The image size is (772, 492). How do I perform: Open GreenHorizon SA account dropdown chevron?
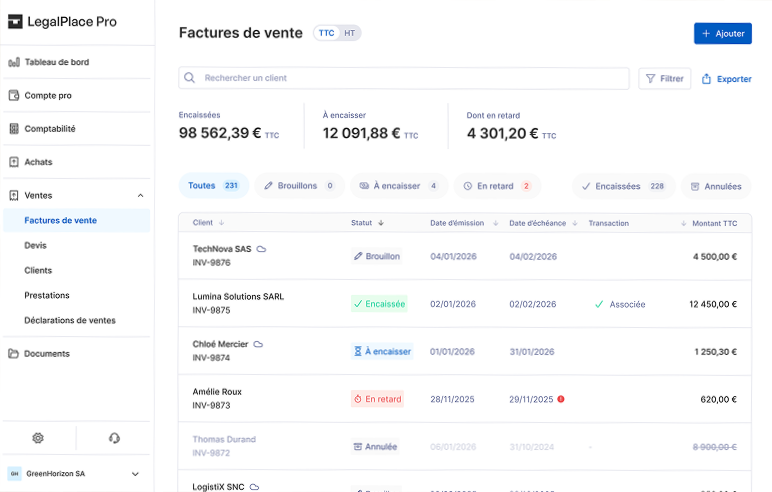pyautogui.click(x=135, y=474)
